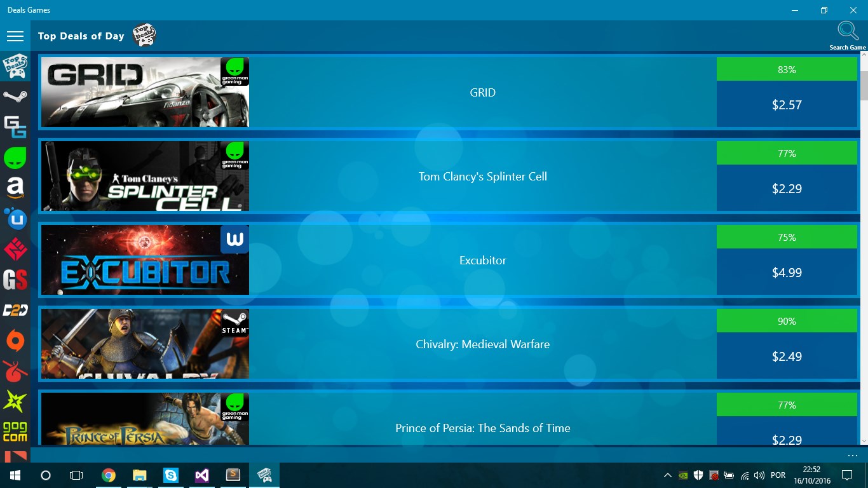Open the Amazon store sidebar icon
868x488 pixels.
[x=15, y=188]
